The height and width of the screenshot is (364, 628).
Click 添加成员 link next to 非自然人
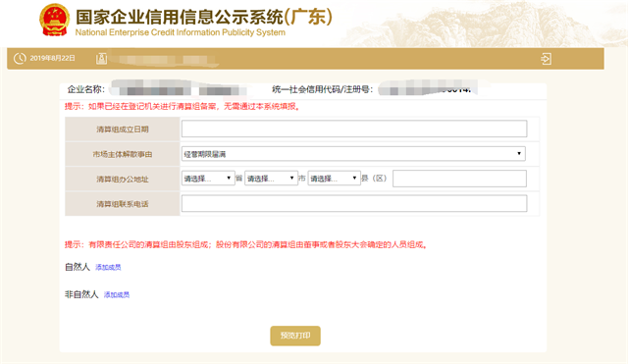point(117,294)
